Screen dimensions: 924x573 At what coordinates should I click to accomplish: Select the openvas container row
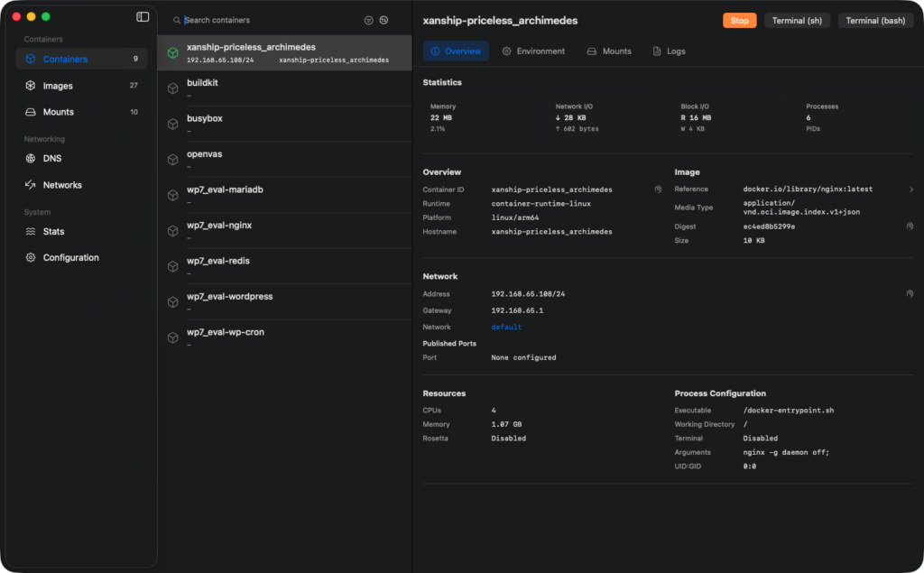(285, 160)
